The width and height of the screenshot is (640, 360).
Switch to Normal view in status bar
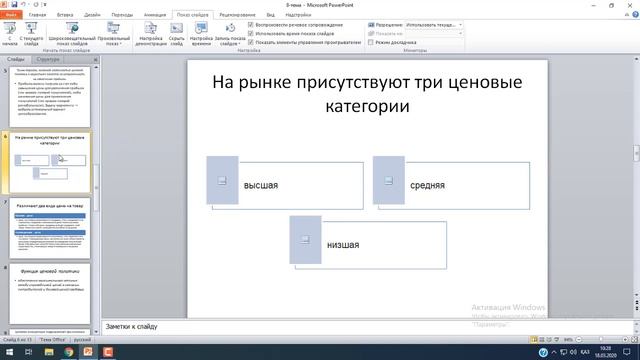pyautogui.click(x=534, y=340)
